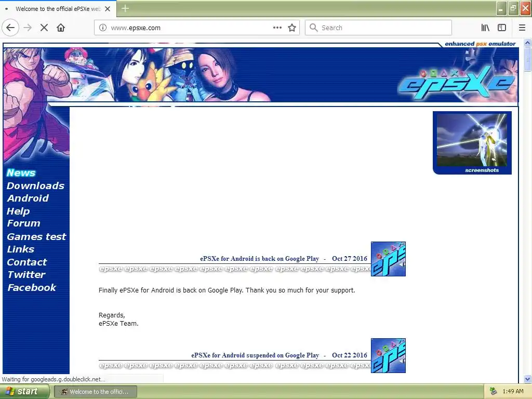Click the system tray network icon
This screenshot has width=532, height=399.
tap(493, 392)
